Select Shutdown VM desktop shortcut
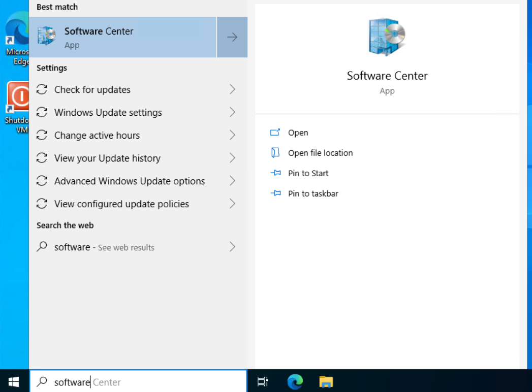 (x=16, y=108)
